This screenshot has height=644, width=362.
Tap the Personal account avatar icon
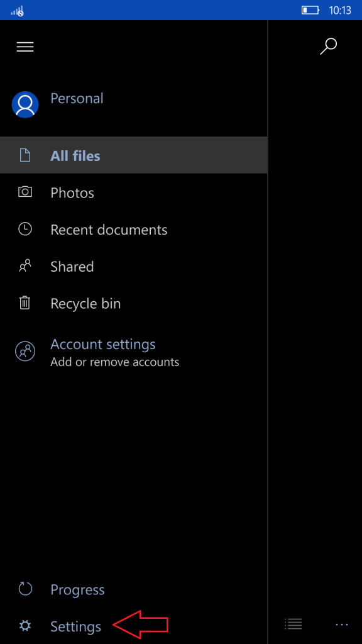pyautogui.click(x=25, y=104)
